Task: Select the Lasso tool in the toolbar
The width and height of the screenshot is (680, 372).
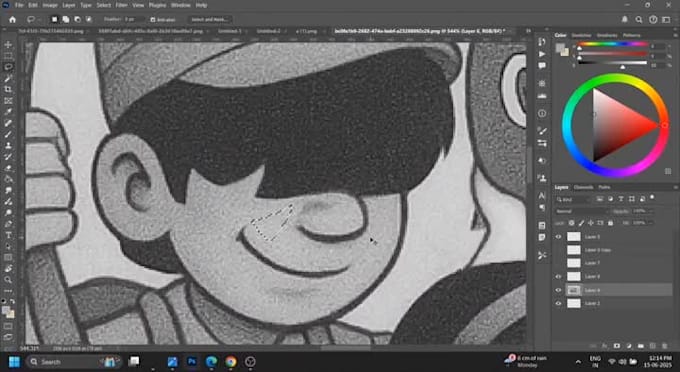Action: [8, 67]
